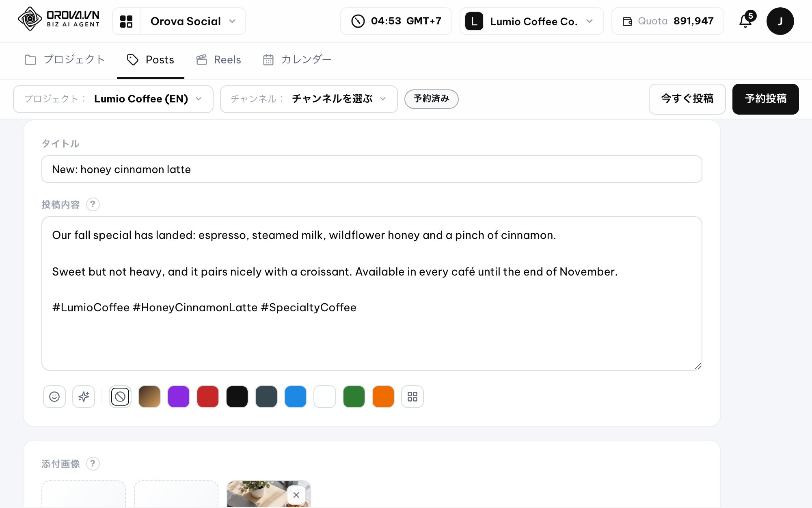Open the J user avatar menu

780,21
